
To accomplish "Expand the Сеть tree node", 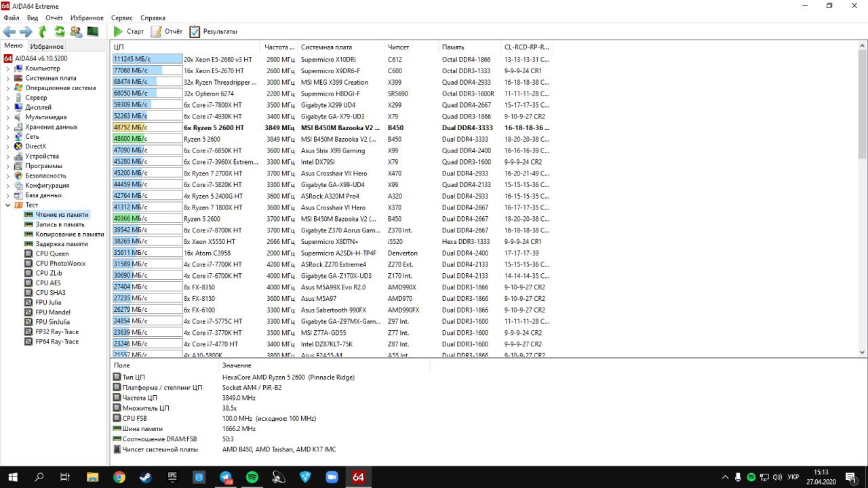I will pos(7,136).
